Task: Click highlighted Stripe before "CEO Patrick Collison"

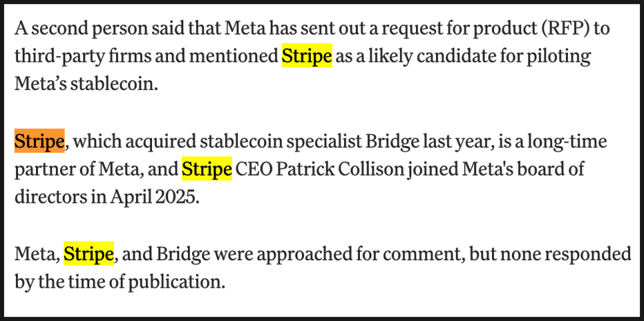Action: click(207, 170)
